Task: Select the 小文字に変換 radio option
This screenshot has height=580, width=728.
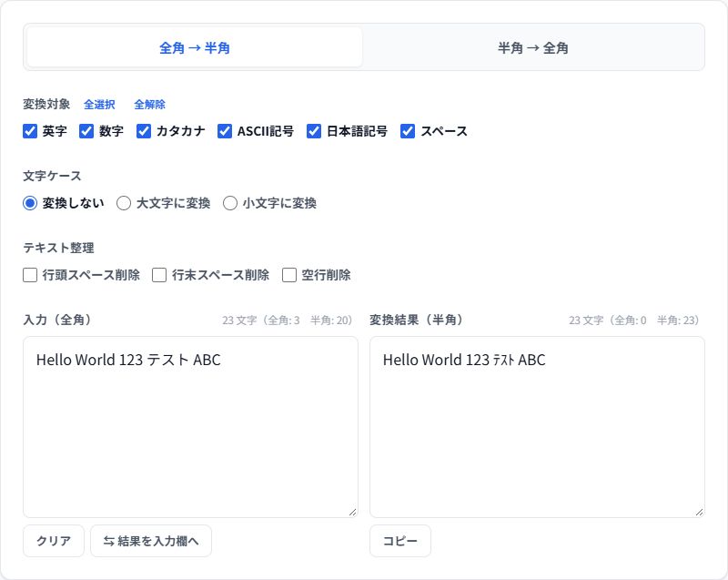Action: (230, 203)
